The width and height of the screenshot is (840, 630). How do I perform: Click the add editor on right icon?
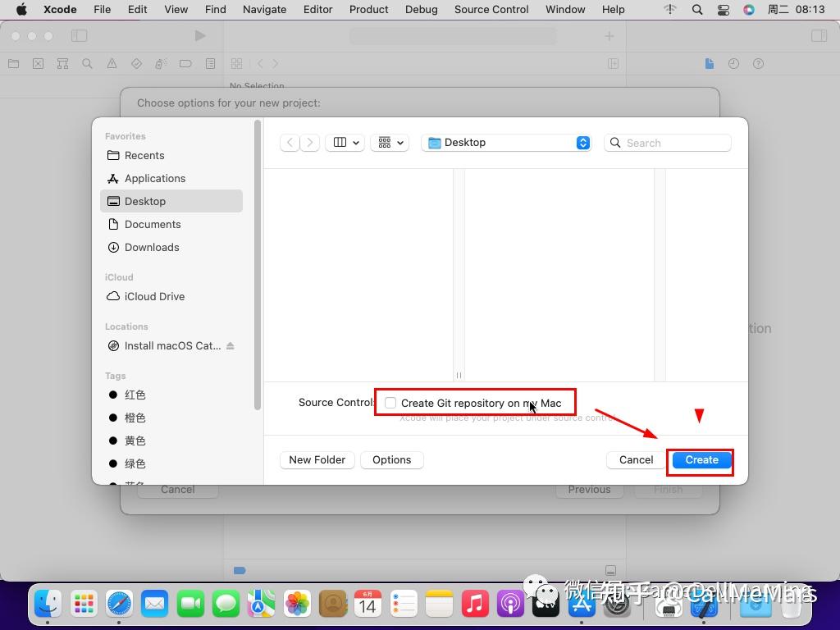click(x=614, y=64)
